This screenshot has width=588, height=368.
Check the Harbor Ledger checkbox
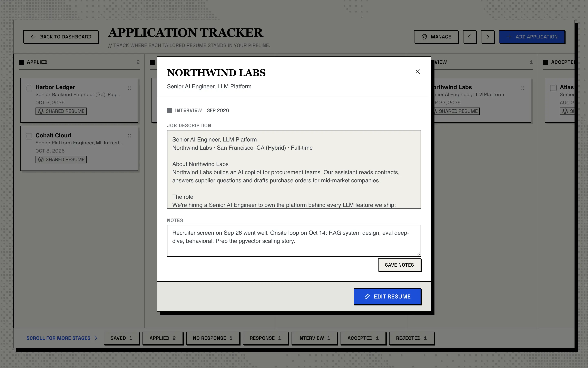(x=29, y=88)
